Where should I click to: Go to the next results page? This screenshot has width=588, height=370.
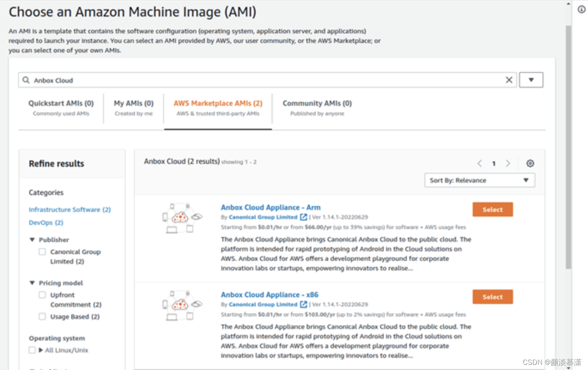[x=508, y=164]
